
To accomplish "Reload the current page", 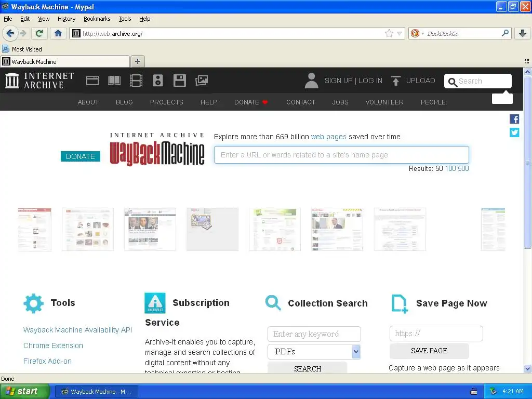I will click(x=39, y=33).
